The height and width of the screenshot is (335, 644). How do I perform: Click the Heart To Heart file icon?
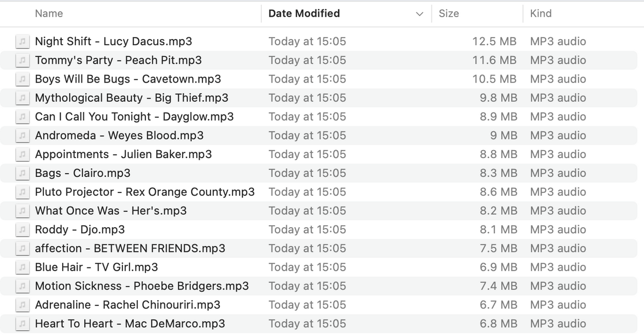(23, 324)
